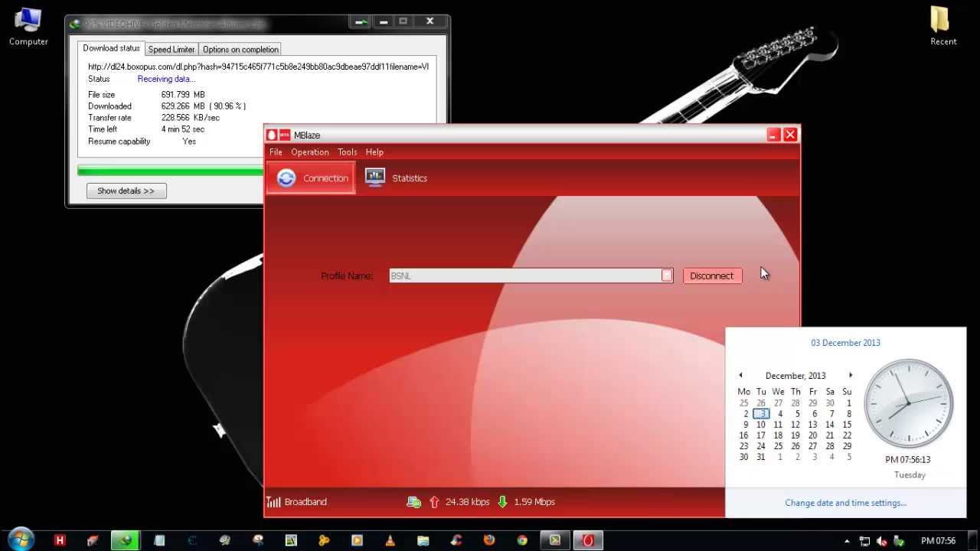The image size is (980, 551).
Task: Click the download URL text in IDM window
Action: tap(258, 67)
